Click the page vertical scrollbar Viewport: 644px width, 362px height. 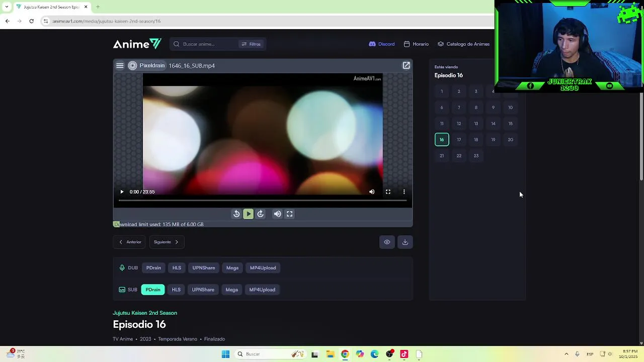point(641,136)
